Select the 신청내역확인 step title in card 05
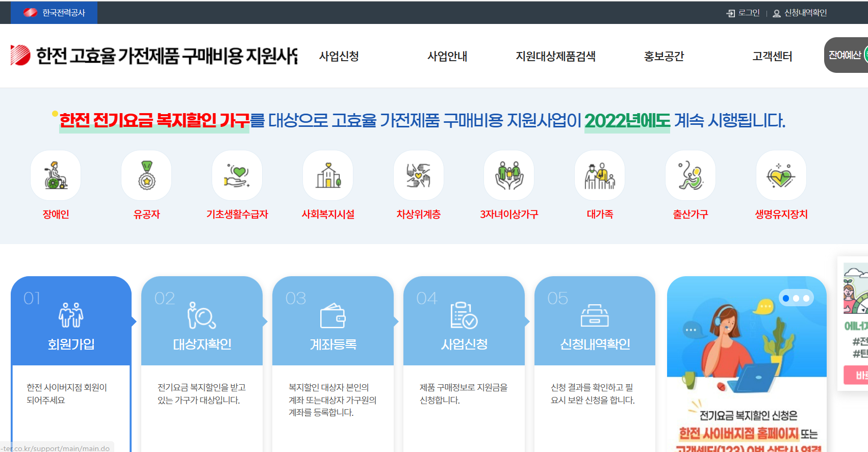 coord(595,344)
